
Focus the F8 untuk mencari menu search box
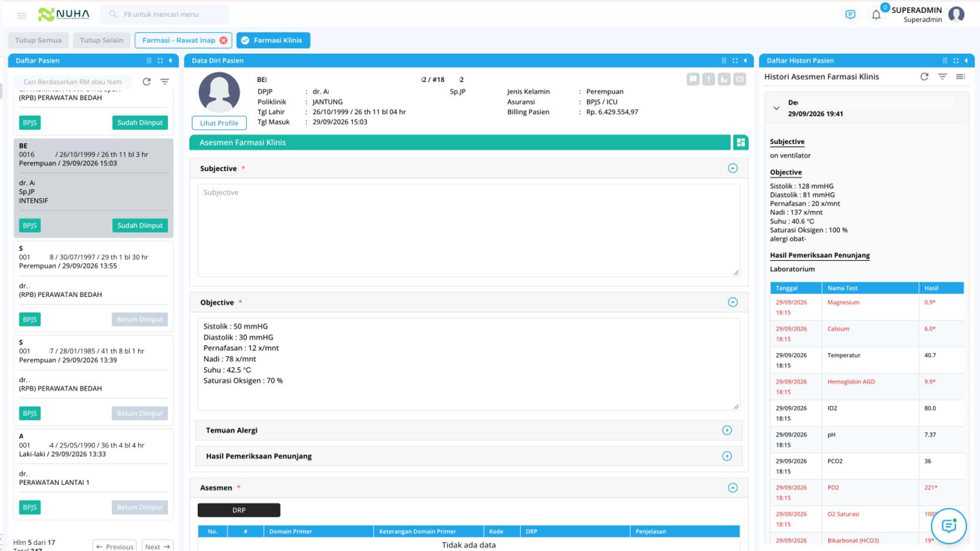[165, 15]
